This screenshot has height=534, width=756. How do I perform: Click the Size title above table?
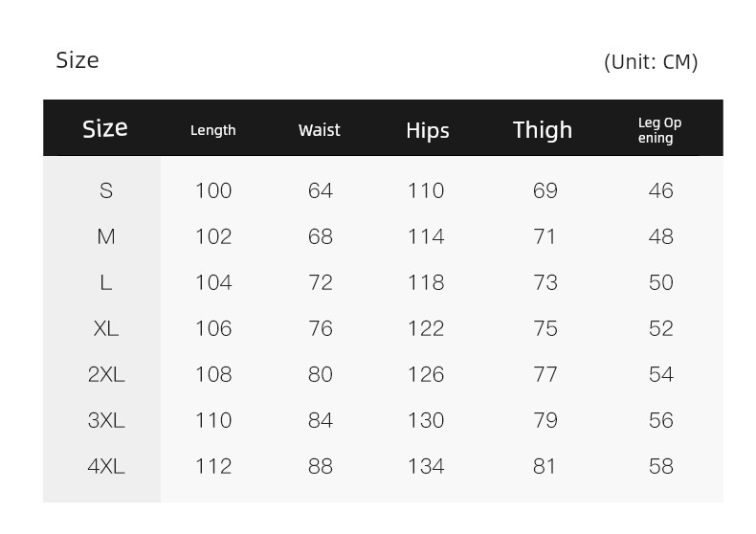point(78,60)
